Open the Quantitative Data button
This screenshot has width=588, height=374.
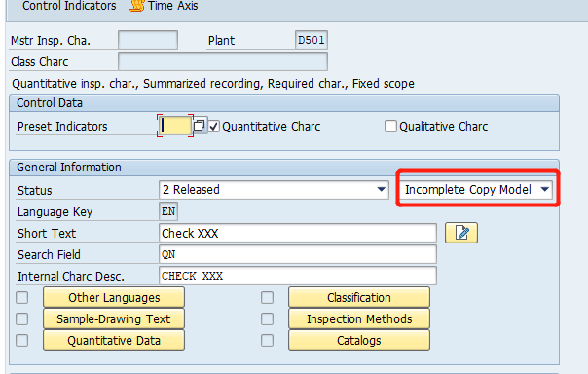click(114, 341)
